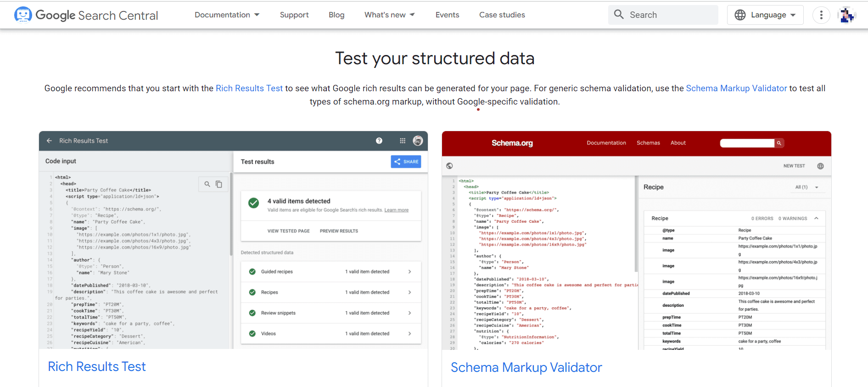Image resolution: width=868 pixels, height=387 pixels.
Task: Click the blue SHARE button in Test results
Action: click(406, 161)
